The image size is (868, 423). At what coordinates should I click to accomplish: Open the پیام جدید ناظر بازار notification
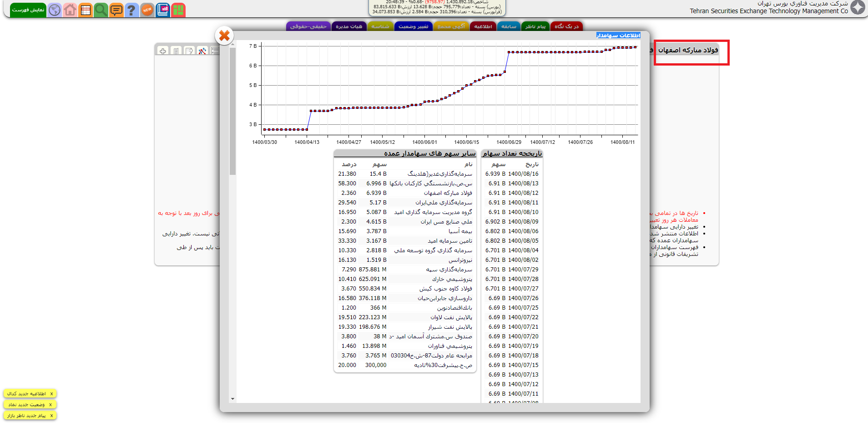[26, 415]
